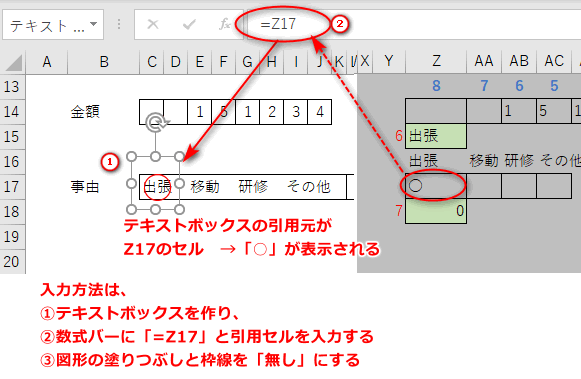Click the 事由 label cell
581x379 pixels.
pyautogui.click(x=85, y=186)
